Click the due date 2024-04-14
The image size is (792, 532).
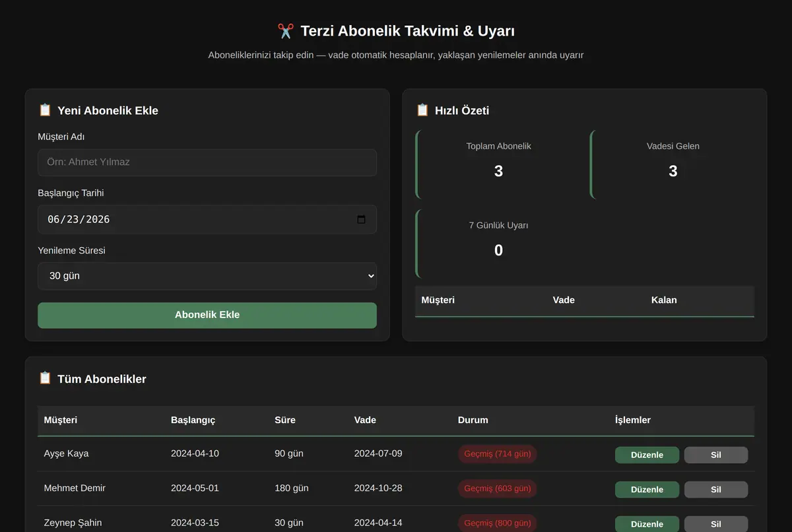pos(378,523)
